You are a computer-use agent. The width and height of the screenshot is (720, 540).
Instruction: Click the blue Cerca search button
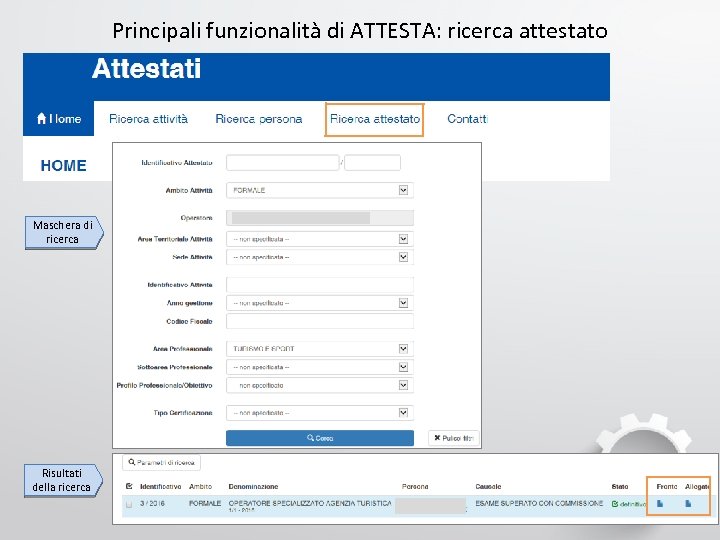(320, 438)
